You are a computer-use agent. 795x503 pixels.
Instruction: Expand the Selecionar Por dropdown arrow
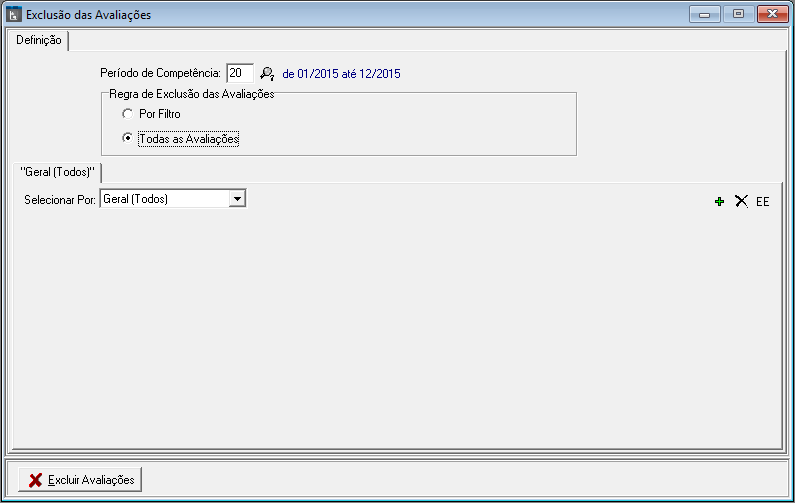(x=237, y=199)
